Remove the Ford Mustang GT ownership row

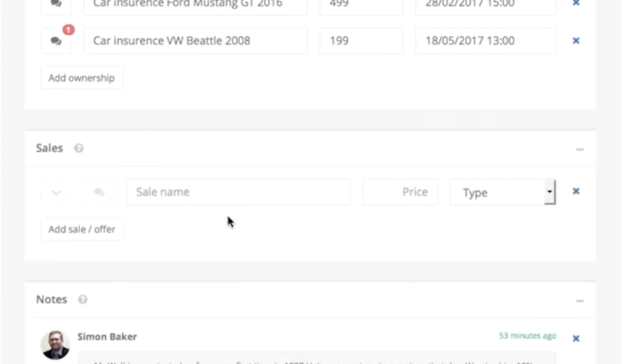tap(576, 3)
